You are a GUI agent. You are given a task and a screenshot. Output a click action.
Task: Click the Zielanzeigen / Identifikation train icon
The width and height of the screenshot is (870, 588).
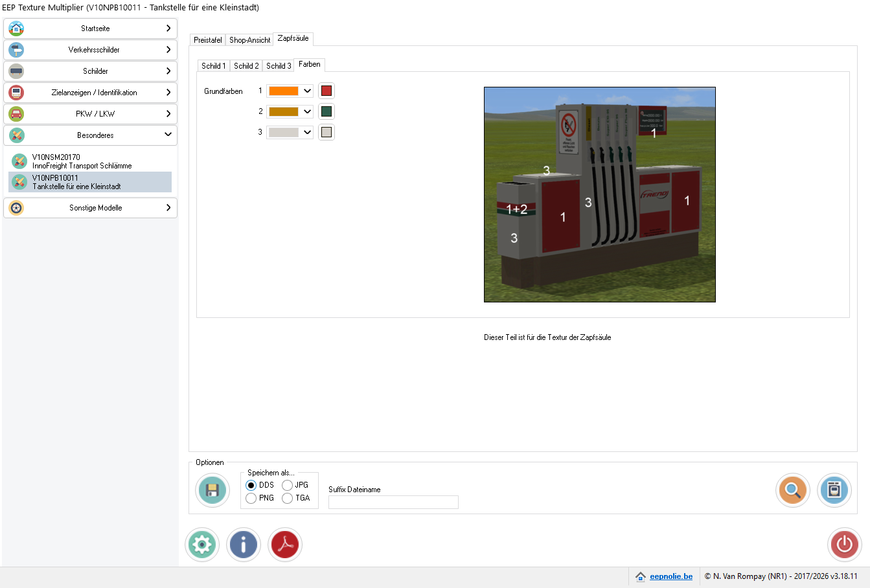pyautogui.click(x=16, y=93)
